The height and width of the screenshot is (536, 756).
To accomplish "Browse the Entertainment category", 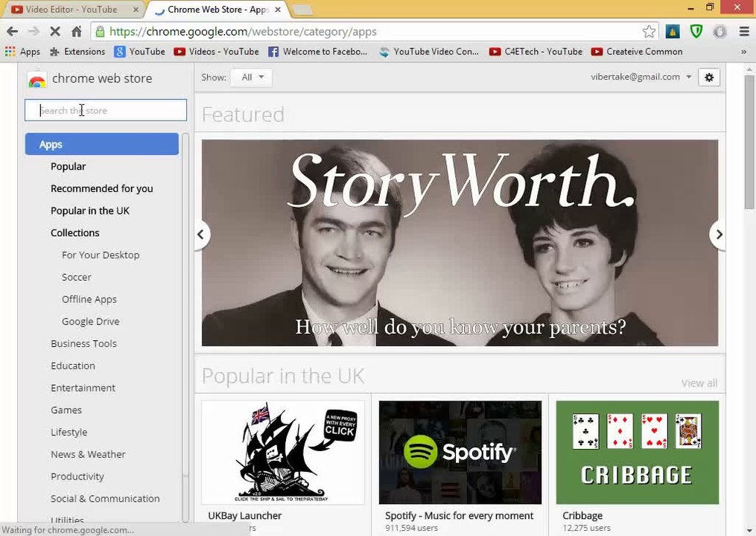I will tap(83, 388).
